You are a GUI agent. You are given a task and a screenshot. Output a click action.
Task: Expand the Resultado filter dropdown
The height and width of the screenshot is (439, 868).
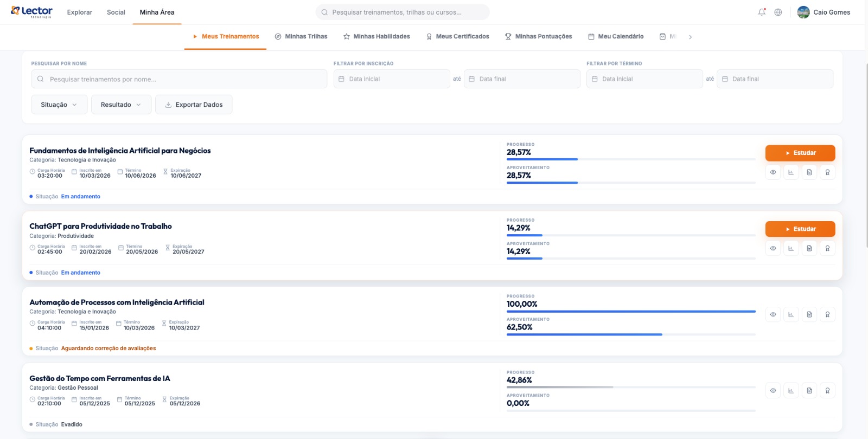coord(121,105)
